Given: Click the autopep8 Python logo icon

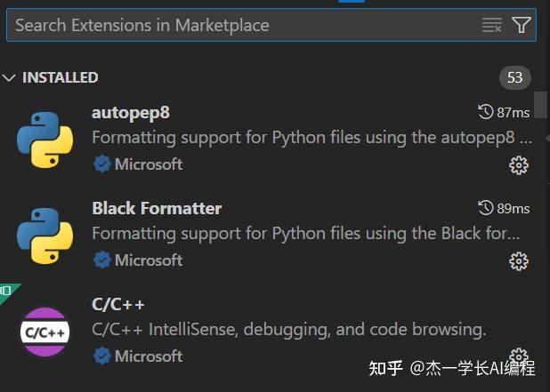Looking at the screenshot, I should click(x=44, y=140).
